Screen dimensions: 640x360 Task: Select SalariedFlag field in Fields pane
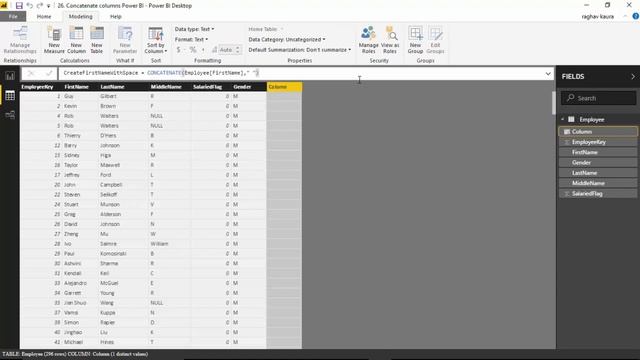pos(598,193)
